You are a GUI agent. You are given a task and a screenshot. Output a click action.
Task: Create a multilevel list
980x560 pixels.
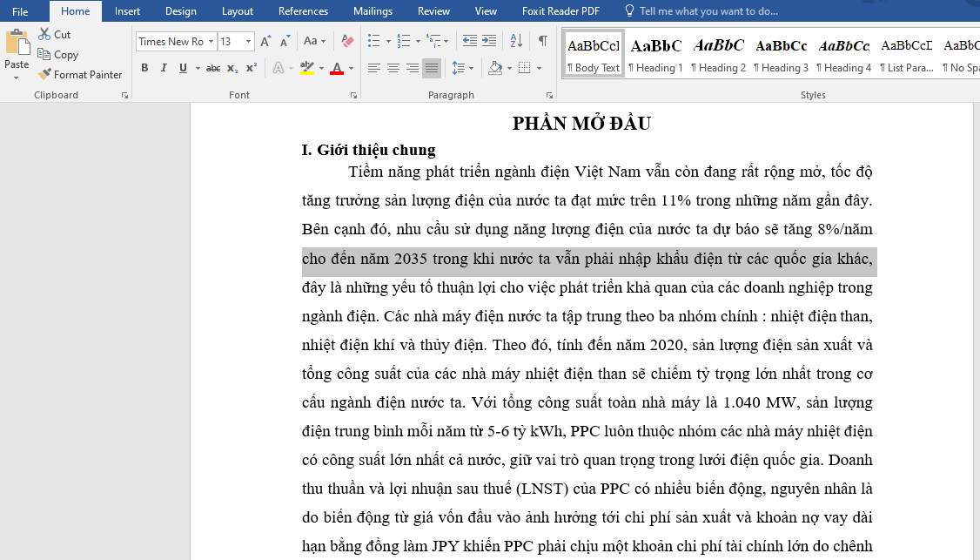coord(433,41)
